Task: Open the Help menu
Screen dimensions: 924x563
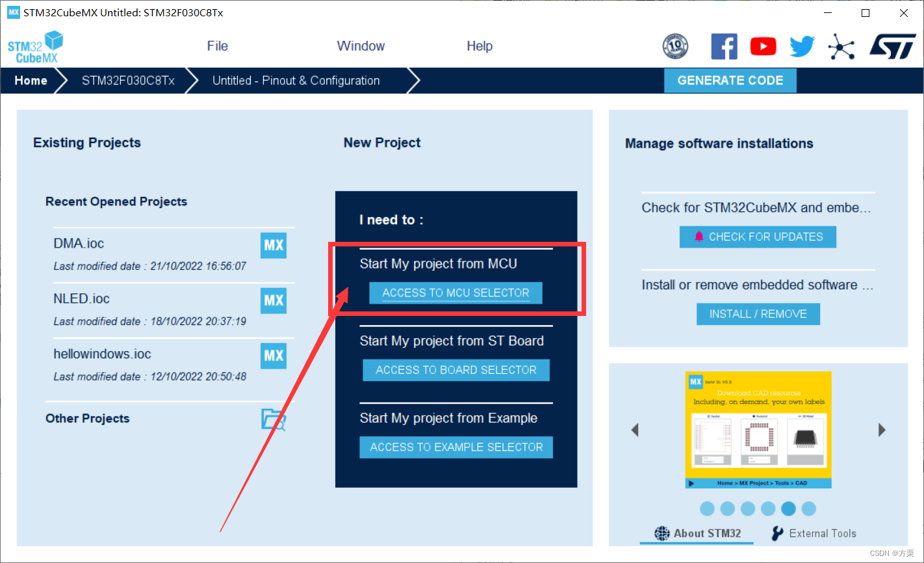Action: (x=480, y=46)
